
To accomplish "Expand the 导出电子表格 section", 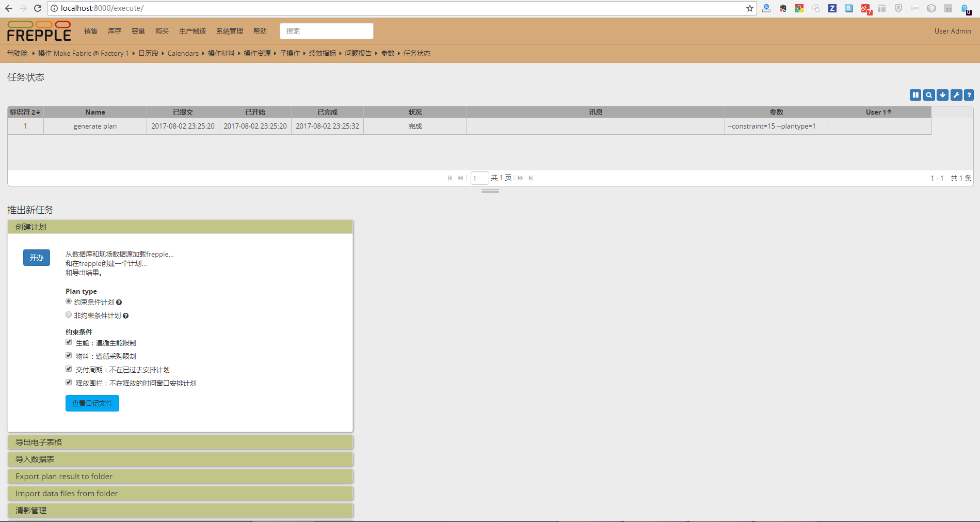I will 180,442.
